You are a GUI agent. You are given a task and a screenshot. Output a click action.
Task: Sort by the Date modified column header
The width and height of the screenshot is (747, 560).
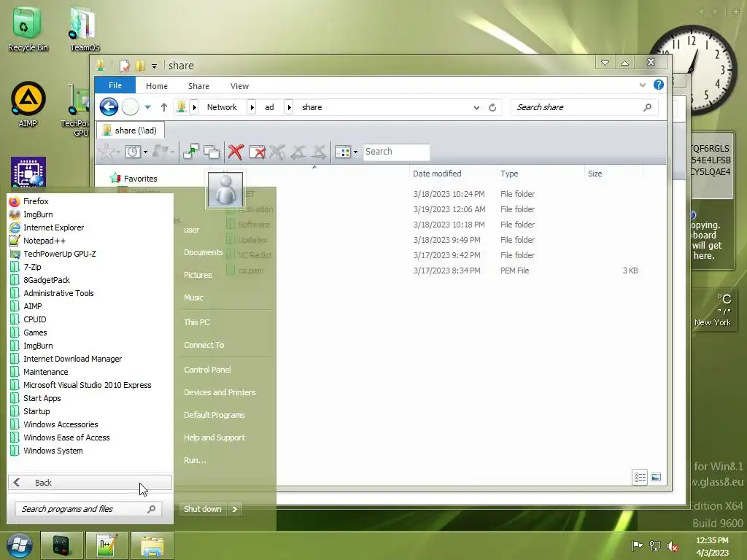[x=452, y=174]
